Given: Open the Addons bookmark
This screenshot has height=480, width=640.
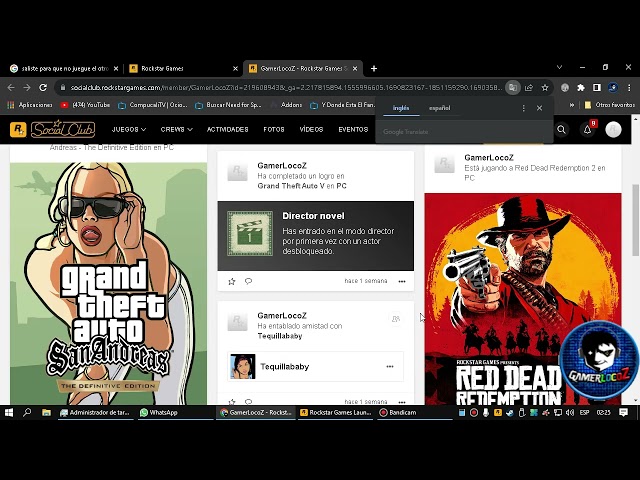Looking at the screenshot, I should pos(286,105).
